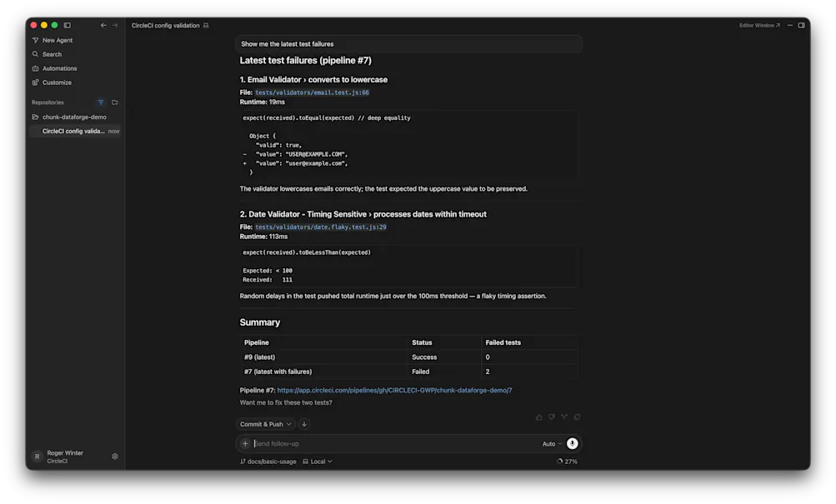Open the Auto model dropdown
Viewport: 836px width, 504px height.
click(552, 444)
